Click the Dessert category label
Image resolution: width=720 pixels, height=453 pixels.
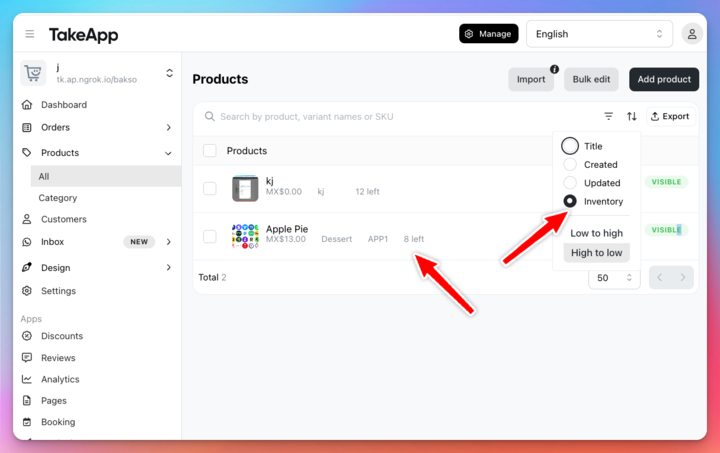coord(337,239)
